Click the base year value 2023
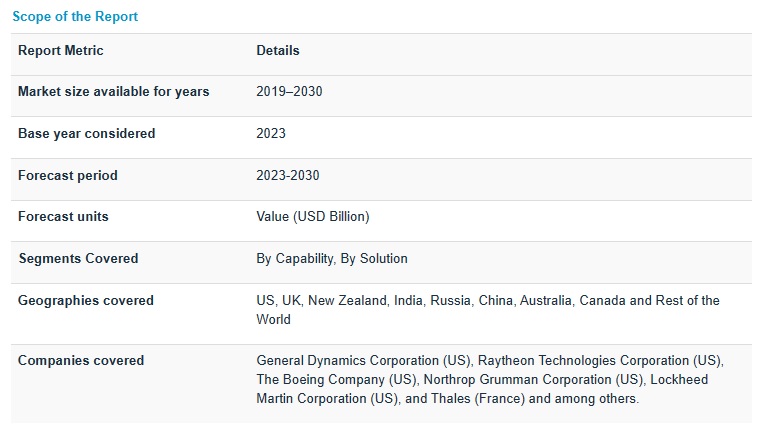Screen dimensions: 757x428 click(x=271, y=134)
